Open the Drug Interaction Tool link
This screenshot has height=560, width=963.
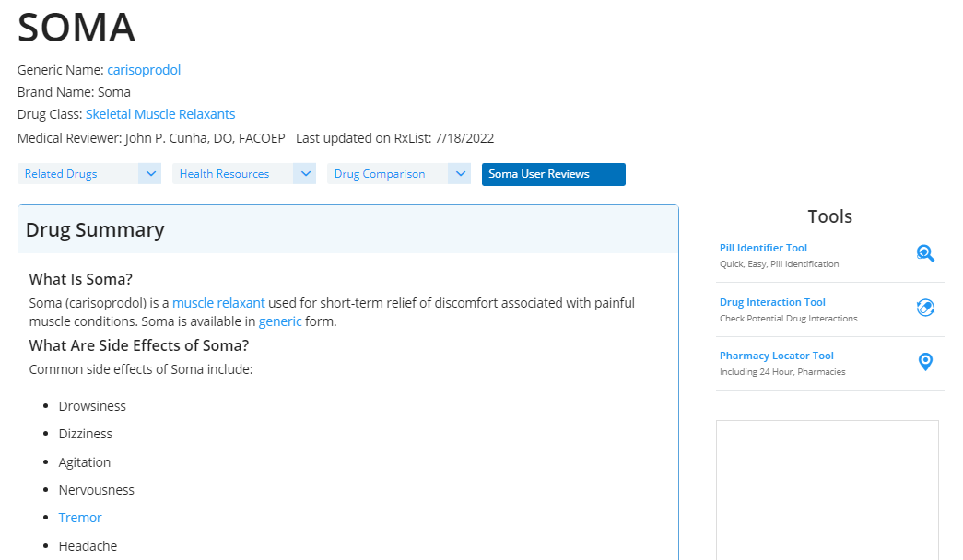[x=772, y=302]
